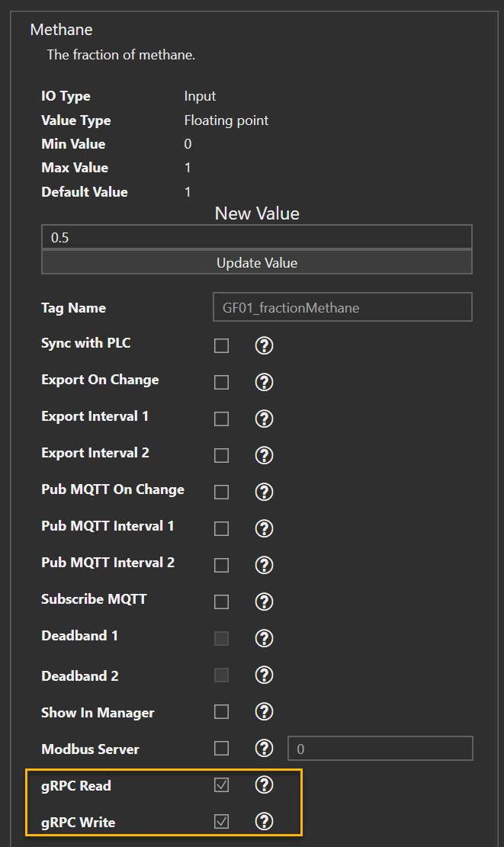Show help for Export Interval 1
Viewport: 504px width, 847px height.
coord(264,419)
